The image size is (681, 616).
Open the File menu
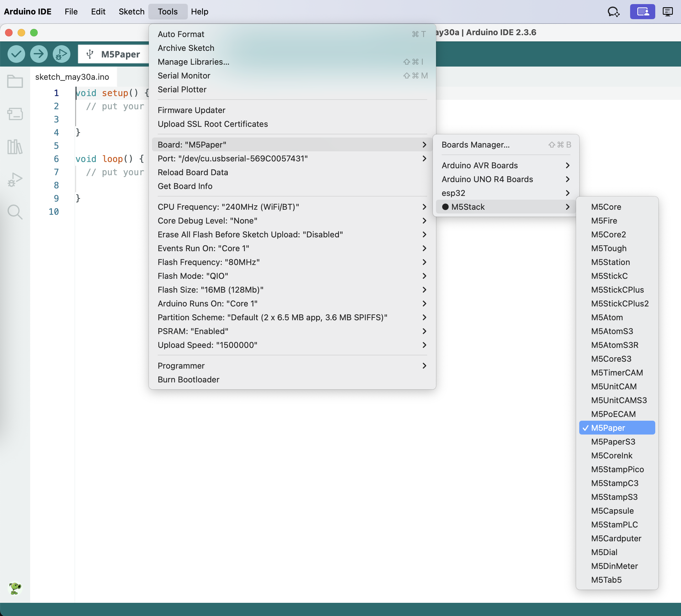[x=71, y=12]
